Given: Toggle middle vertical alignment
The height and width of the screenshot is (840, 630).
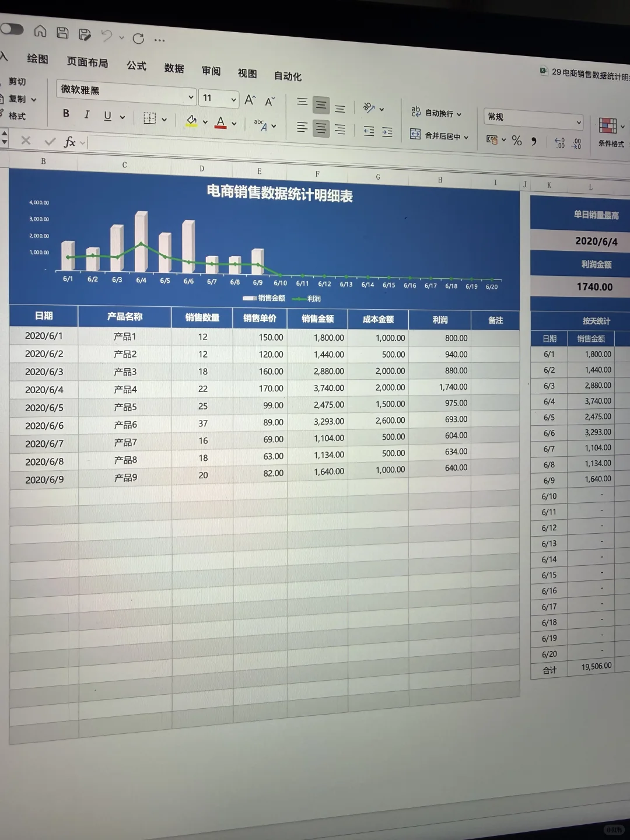Looking at the screenshot, I should (321, 105).
